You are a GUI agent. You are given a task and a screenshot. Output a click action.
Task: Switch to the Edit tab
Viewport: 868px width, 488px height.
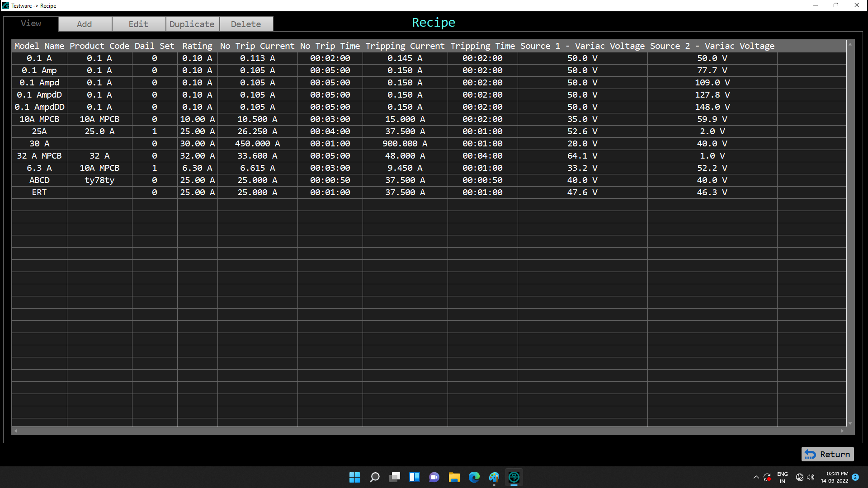click(x=138, y=24)
